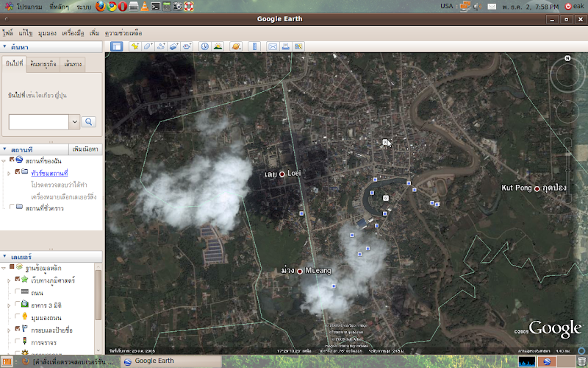Select the ruler measuring tool
The width and height of the screenshot is (588, 368).
tap(254, 46)
